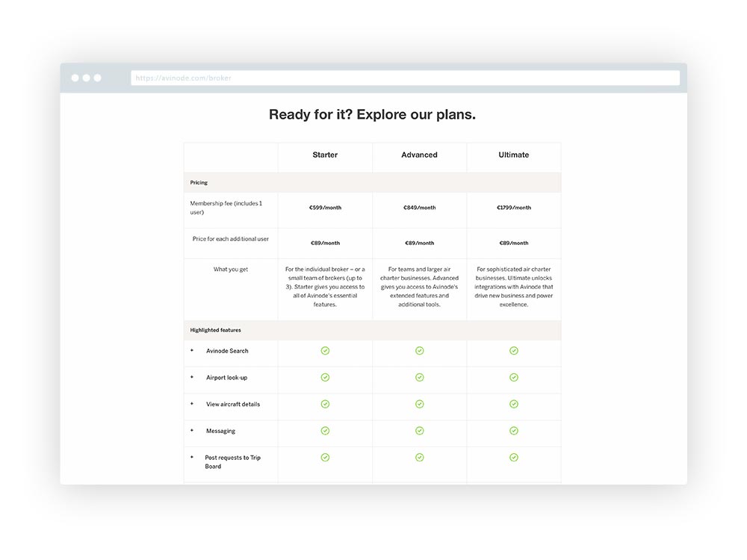Click the Ultimate checkmark for Airport look-up
Screen dimensions: 747x560
pos(513,377)
